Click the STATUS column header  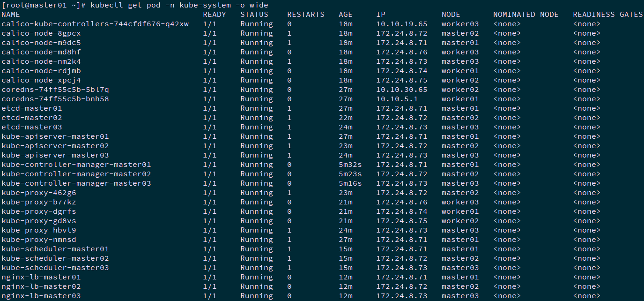pos(254,15)
